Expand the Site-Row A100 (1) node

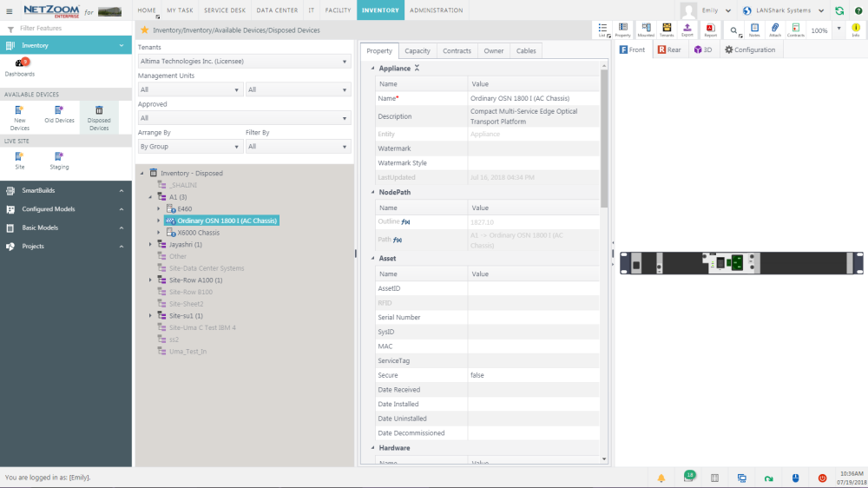(150, 280)
